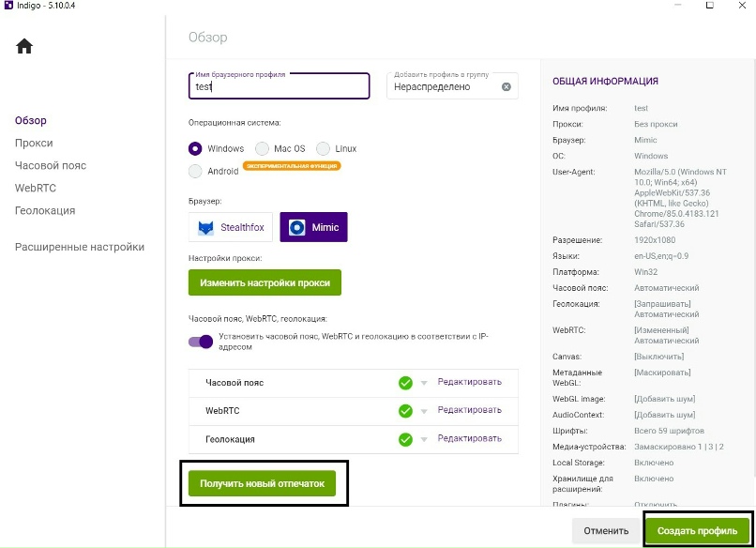
Task: Click the browser profile name input field
Action: click(x=280, y=87)
